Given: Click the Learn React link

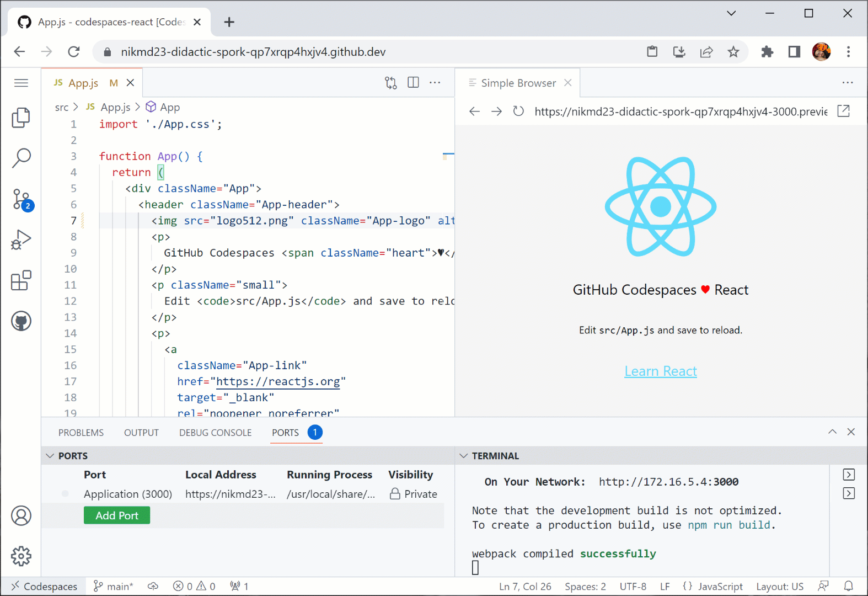Looking at the screenshot, I should [x=660, y=371].
